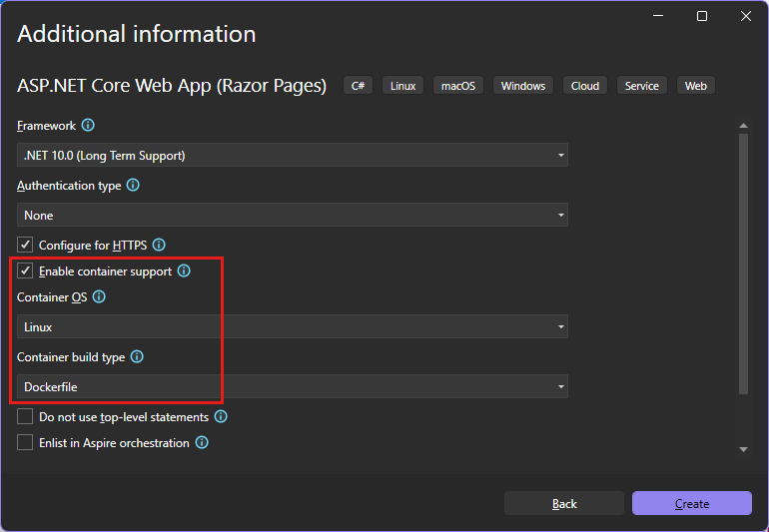Click the Container build type label
This screenshot has width=769, height=532.
tap(71, 357)
